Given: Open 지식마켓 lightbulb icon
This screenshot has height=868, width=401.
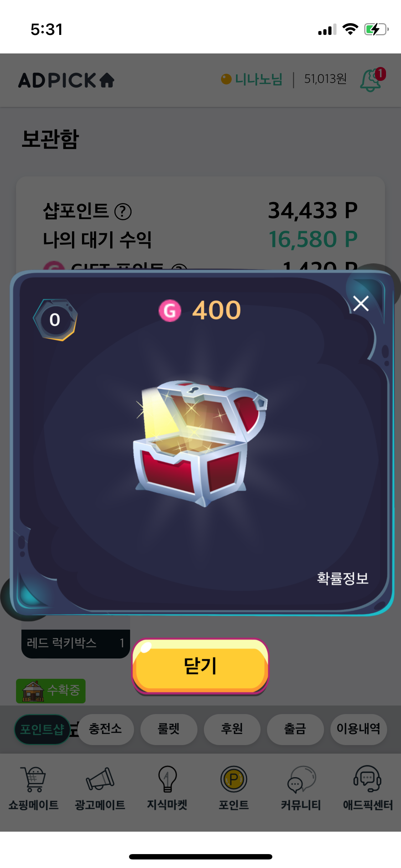Looking at the screenshot, I should click(167, 779).
